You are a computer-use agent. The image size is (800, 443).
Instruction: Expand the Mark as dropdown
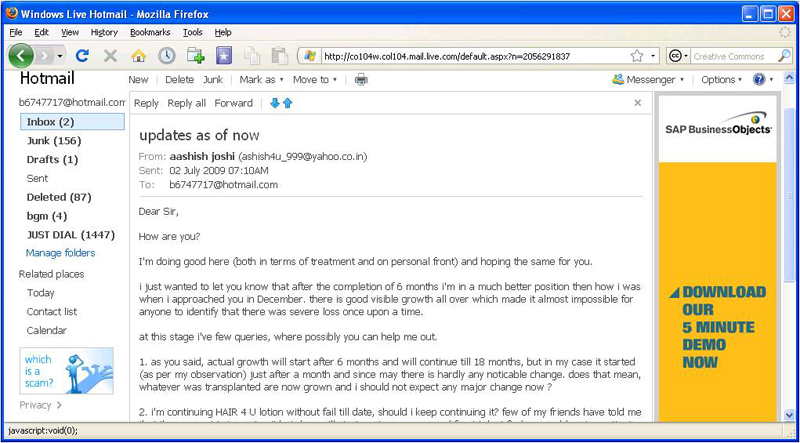point(261,80)
